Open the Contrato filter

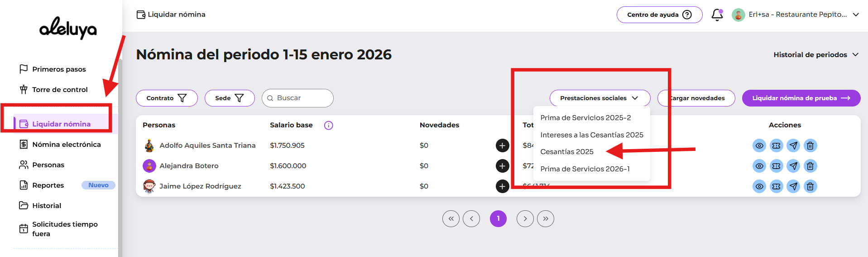pyautogui.click(x=167, y=98)
